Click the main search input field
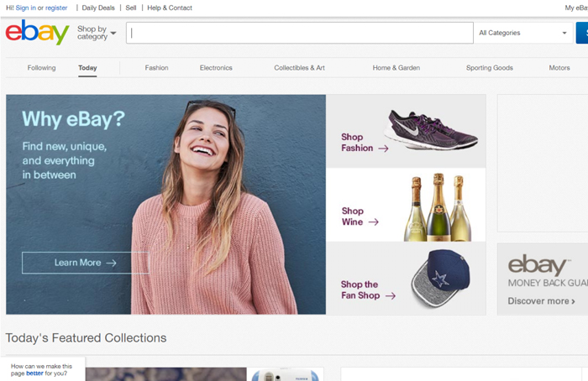 coord(300,33)
